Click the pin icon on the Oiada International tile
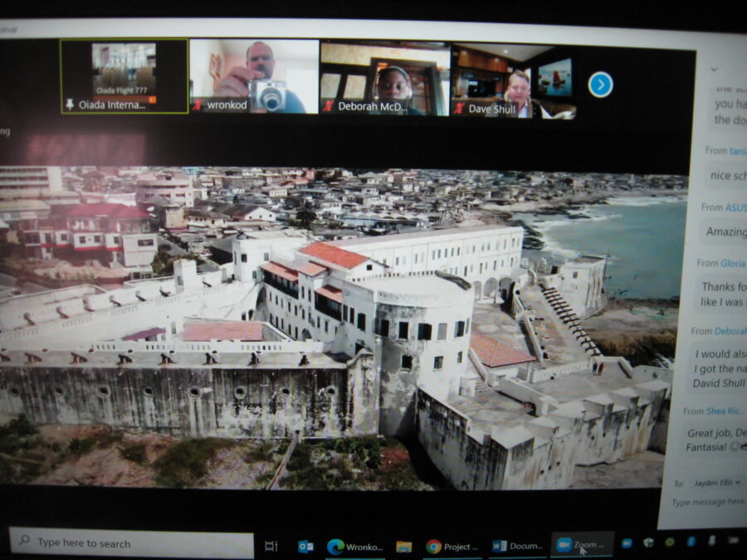The image size is (747, 560). coord(70,105)
